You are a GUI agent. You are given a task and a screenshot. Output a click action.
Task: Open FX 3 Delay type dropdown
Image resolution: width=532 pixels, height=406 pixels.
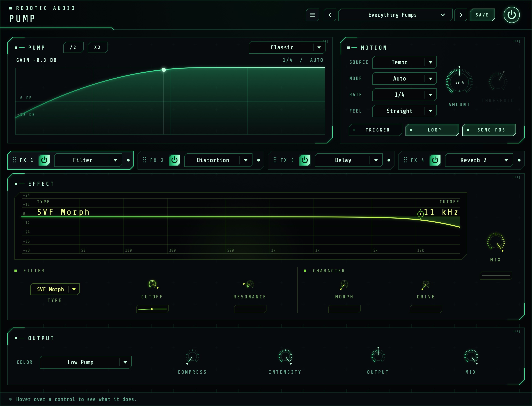(x=349, y=160)
